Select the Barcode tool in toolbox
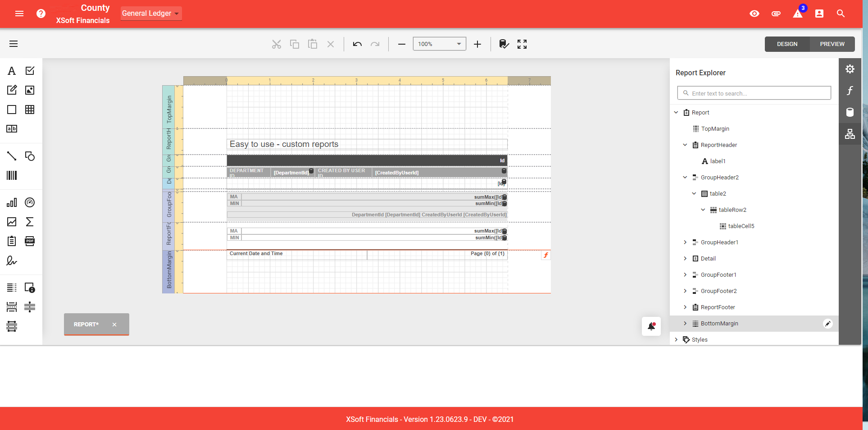Screen dimensions: 868x430 click(12, 175)
